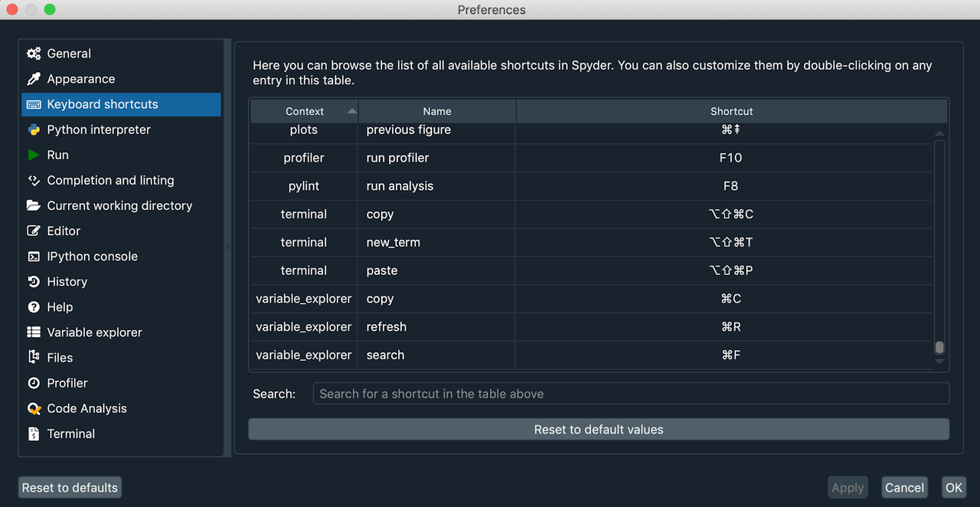Click the OK button
The width and height of the screenshot is (980, 507).
click(953, 488)
